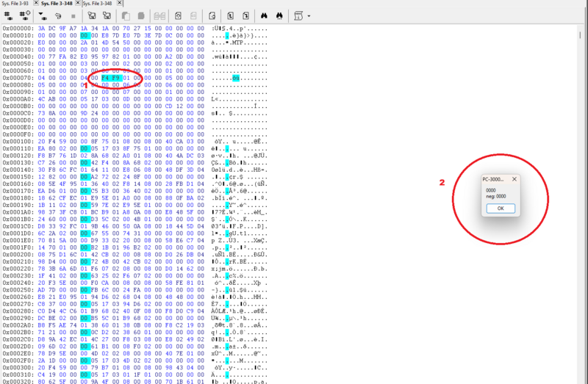Click the second binoculars find-next icon
Viewport: 588px width, 384px height.
pyautogui.click(x=279, y=15)
